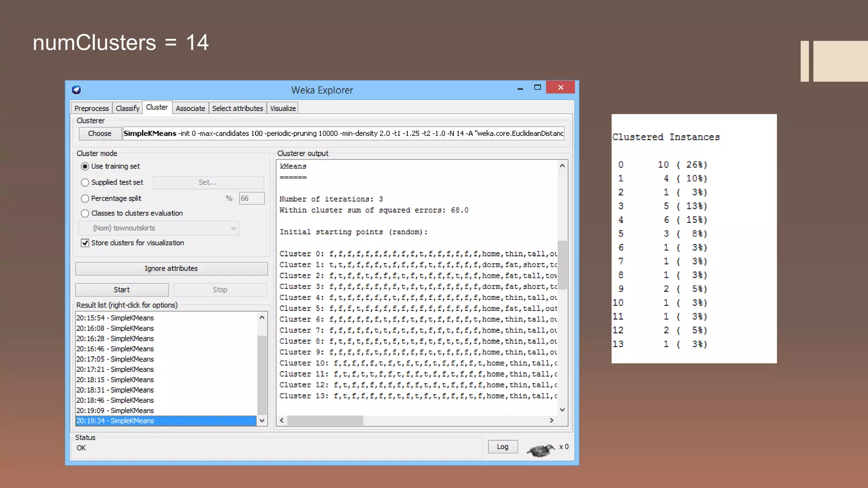Uncheck Store clusters for visualization

click(85, 243)
